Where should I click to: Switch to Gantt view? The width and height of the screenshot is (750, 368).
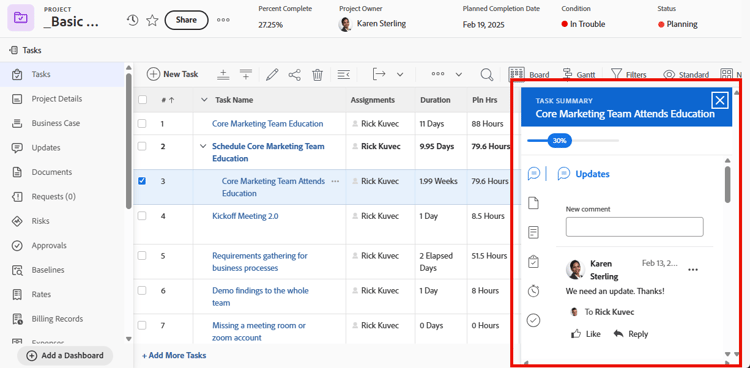[579, 74]
